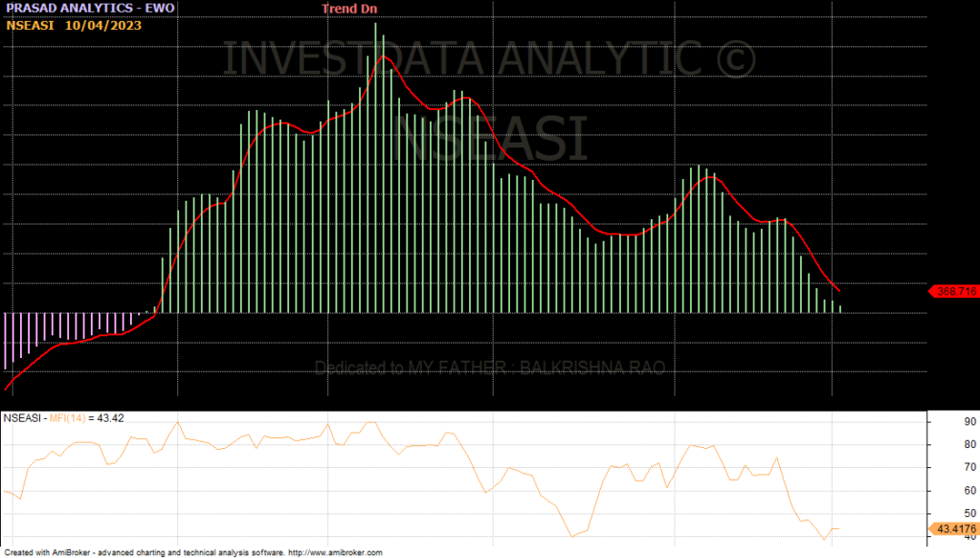Click the 'INVESTDATA ANALYTIC ©' watermark text
Screen dimensions: 980x558
click(487, 59)
